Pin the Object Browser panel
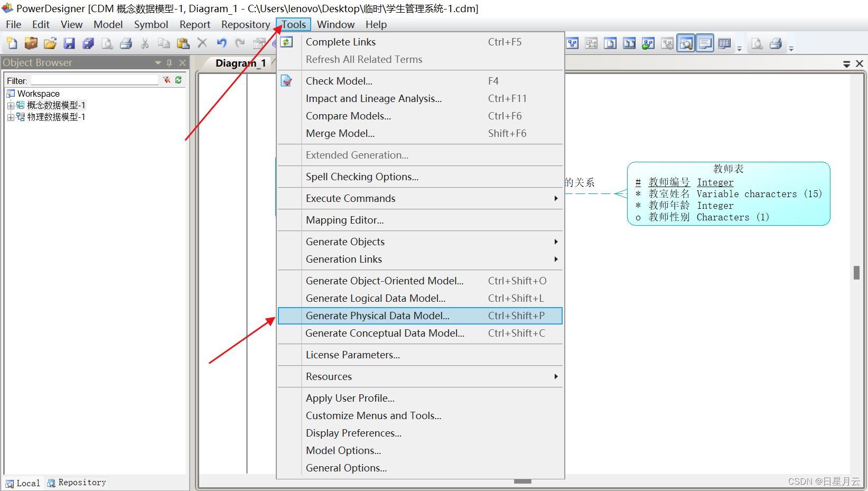 170,63
